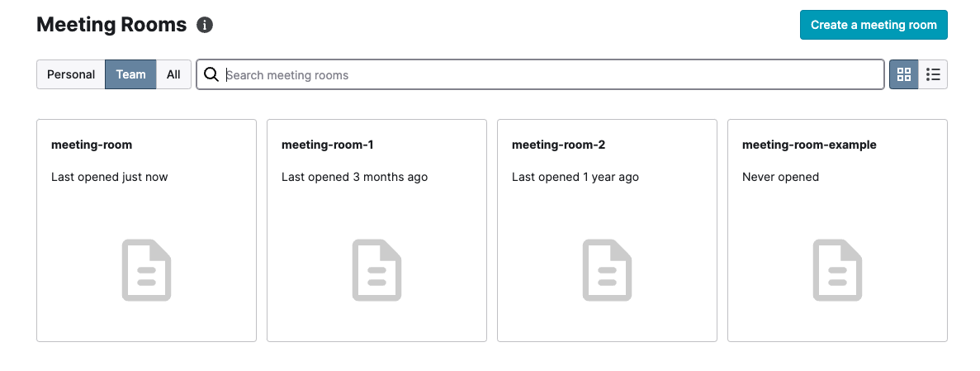The image size is (980, 371).
Task: Click 'Last opened 3 months ago' text
Action: 354,177
